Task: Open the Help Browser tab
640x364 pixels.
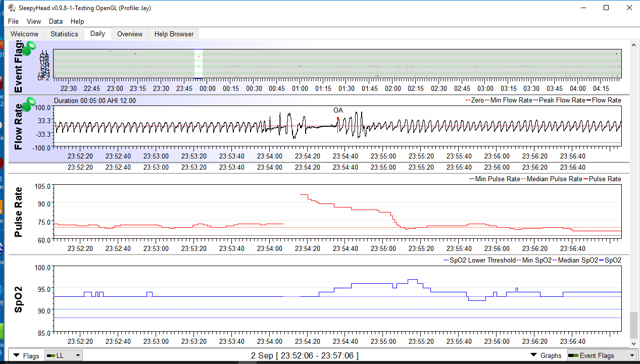Action: click(x=174, y=34)
